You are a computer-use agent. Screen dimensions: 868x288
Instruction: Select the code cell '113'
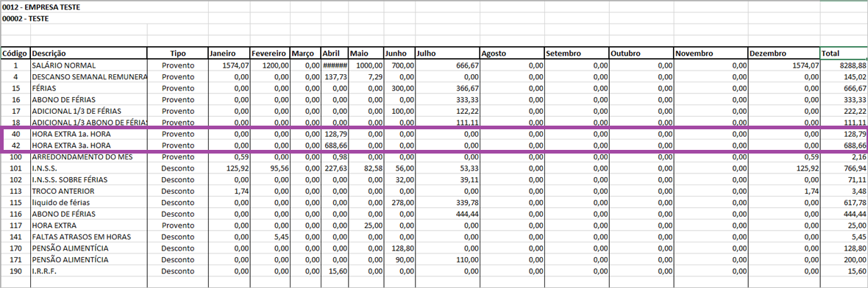pyautogui.click(x=15, y=191)
